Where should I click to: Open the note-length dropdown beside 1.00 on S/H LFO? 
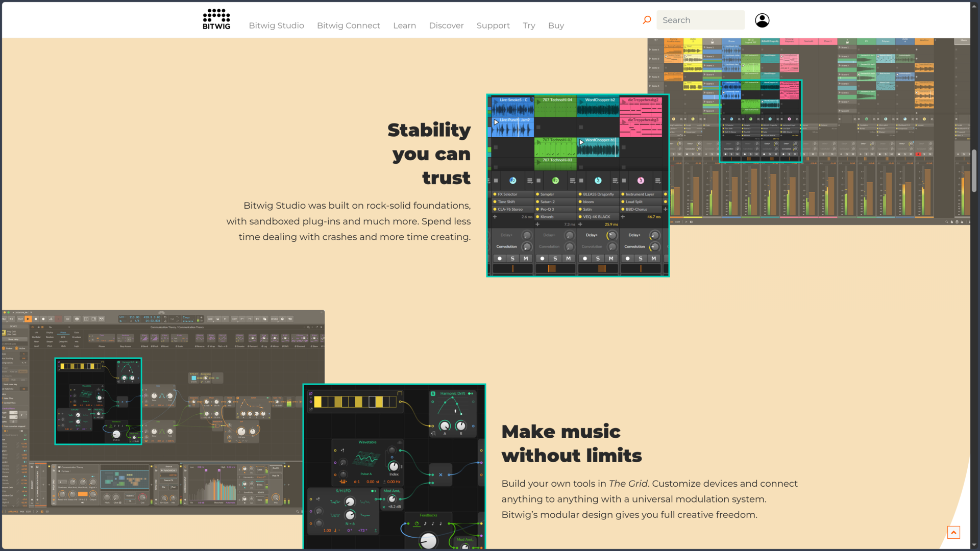(337, 531)
